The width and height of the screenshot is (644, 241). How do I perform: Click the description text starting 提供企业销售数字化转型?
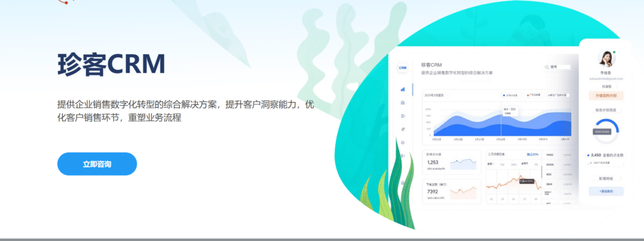[x=186, y=111]
